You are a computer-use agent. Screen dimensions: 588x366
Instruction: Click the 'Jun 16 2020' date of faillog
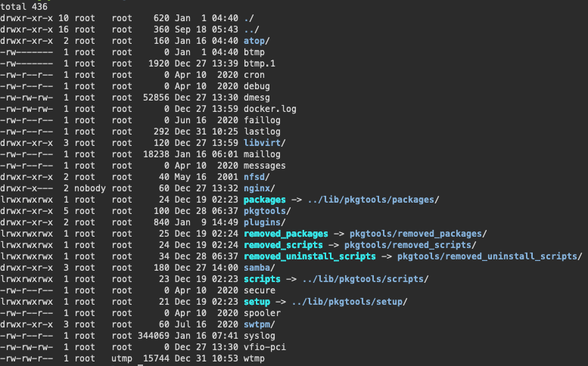[207, 120]
